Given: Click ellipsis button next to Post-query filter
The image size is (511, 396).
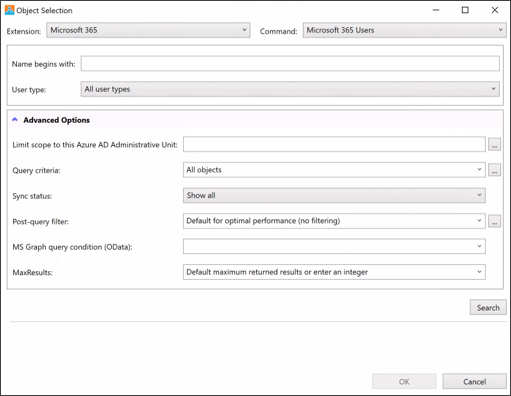Looking at the screenshot, I should pyautogui.click(x=494, y=221).
